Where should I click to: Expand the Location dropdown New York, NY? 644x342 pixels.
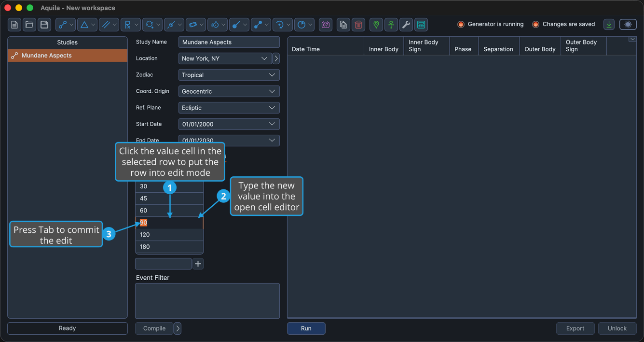point(225,58)
